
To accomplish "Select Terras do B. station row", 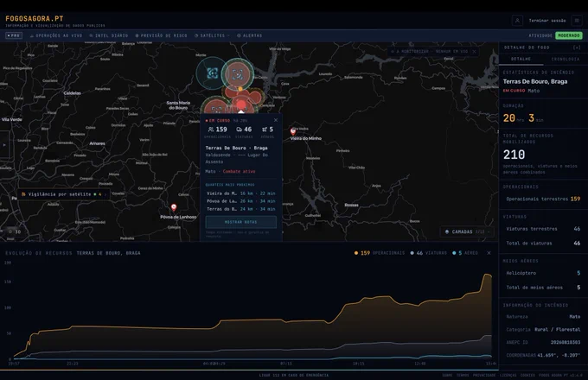I will tap(240, 209).
